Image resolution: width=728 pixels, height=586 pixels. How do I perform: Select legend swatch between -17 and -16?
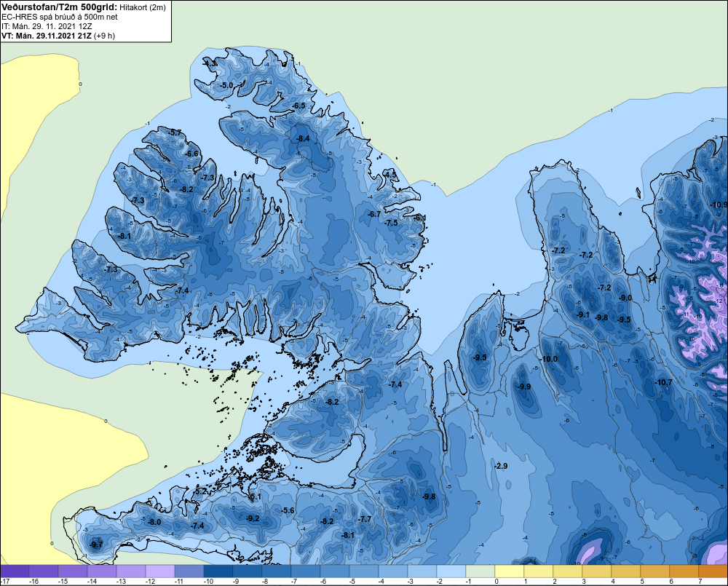click(x=15, y=571)
